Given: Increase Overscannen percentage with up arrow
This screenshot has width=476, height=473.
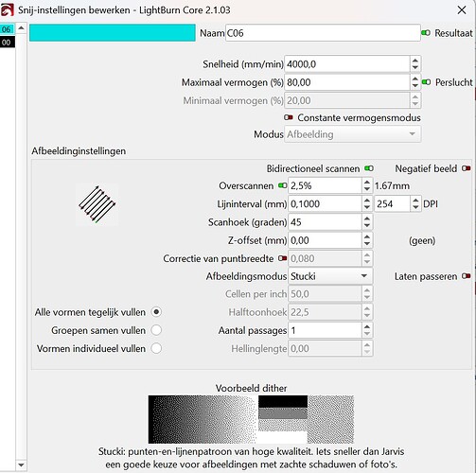Looking at the screenshot, I should (367, 182).
